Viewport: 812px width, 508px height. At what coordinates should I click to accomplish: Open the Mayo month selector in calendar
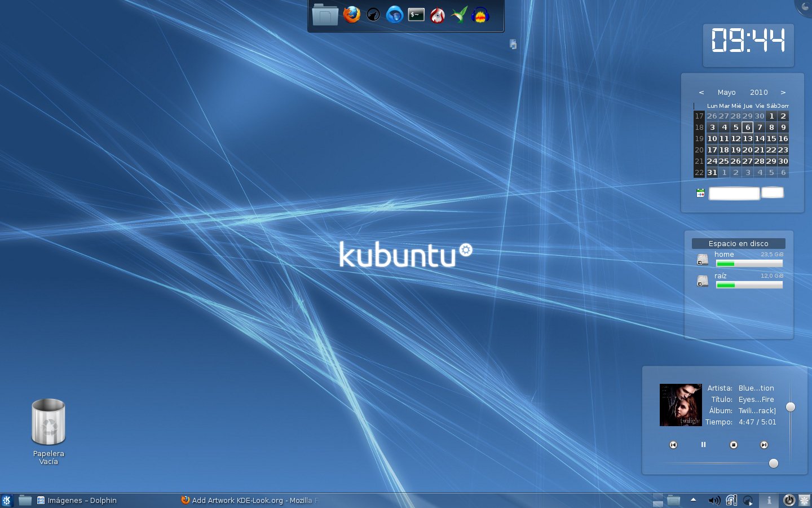tap(726, 92)
